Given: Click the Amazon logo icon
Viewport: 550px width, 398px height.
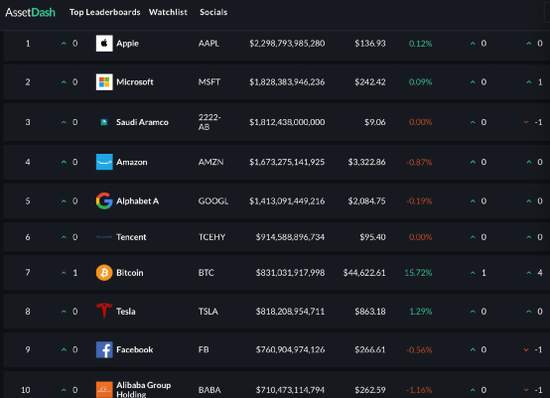Looking at the screenshot, I should (x=104, y=162).
